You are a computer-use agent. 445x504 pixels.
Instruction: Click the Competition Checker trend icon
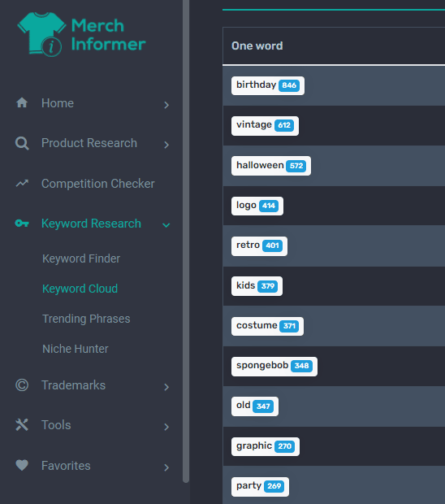pos(22,183)
